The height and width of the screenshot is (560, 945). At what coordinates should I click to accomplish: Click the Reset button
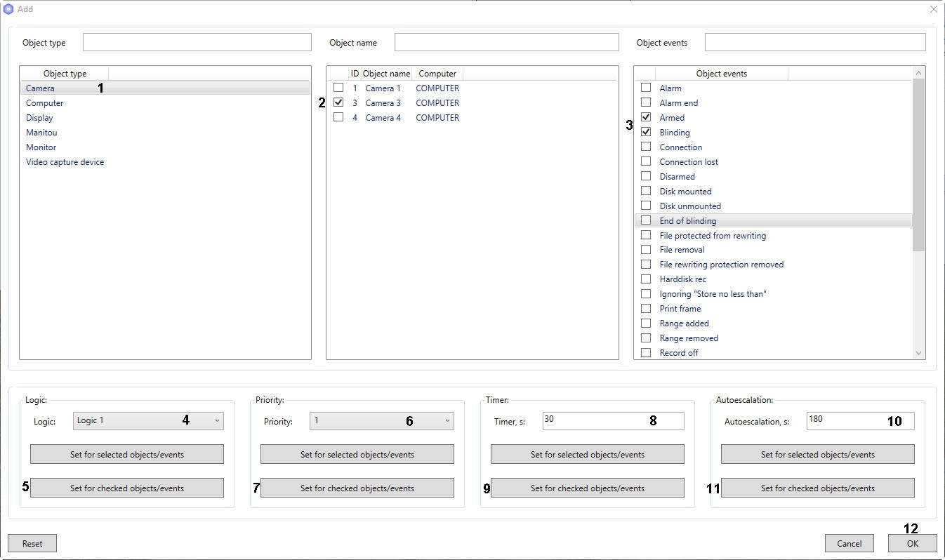tap(32, 543)
